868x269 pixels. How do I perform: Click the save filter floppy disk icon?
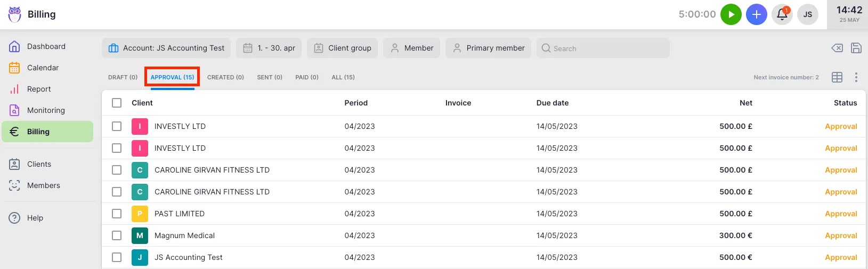[856, 48]
